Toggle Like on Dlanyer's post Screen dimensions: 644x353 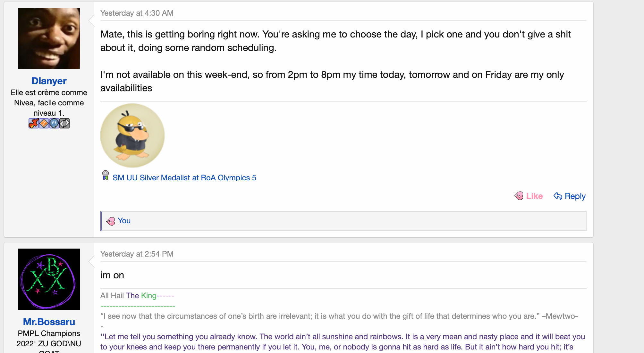(x=529, y=196)
